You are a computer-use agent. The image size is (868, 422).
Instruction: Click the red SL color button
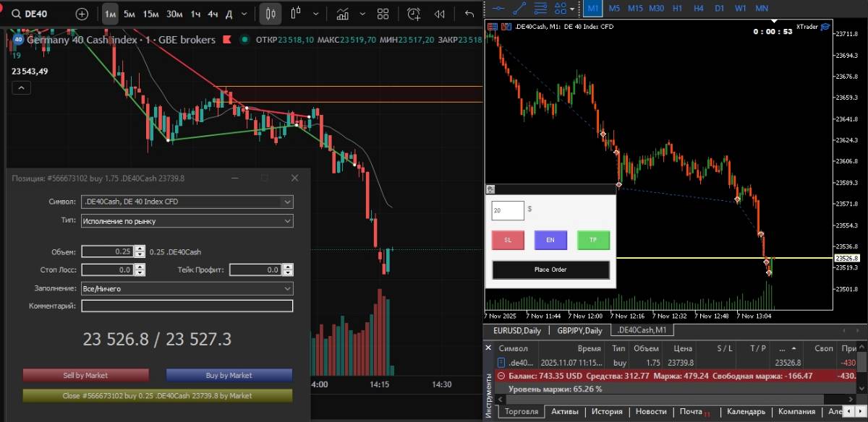coord(507,240)
